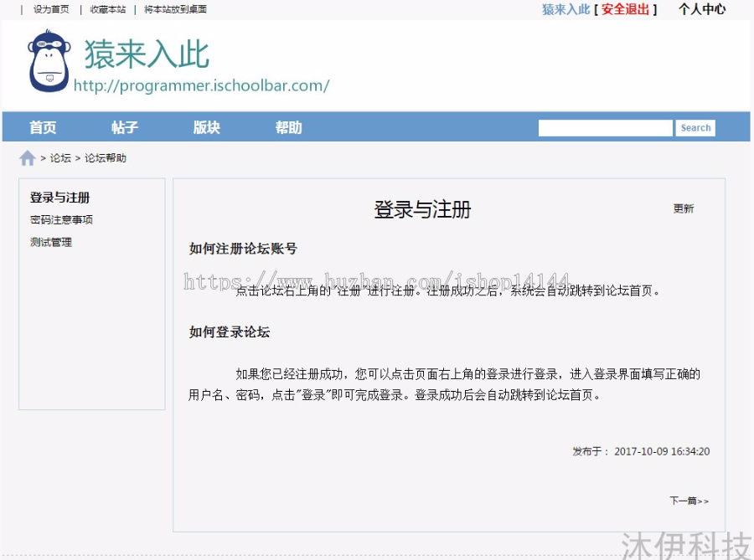Click 将本站放到桌面 to add desktop shortcut
The image size is (754, 560).
coord(174,10)
